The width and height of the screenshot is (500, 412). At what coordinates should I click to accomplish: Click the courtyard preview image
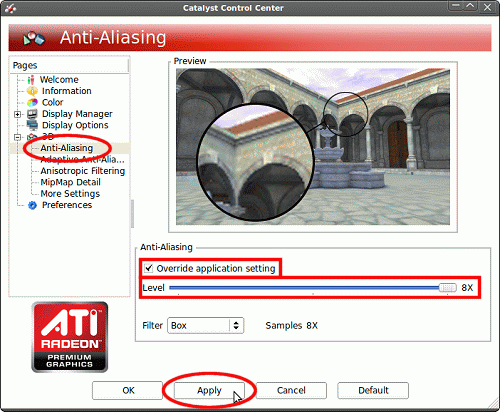[x=313, y=147]
